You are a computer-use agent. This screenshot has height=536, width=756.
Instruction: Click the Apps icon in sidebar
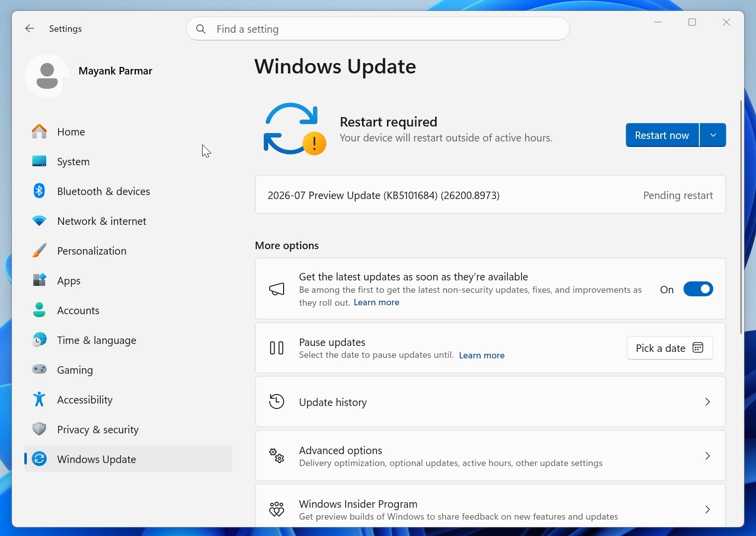coord(39,280)
